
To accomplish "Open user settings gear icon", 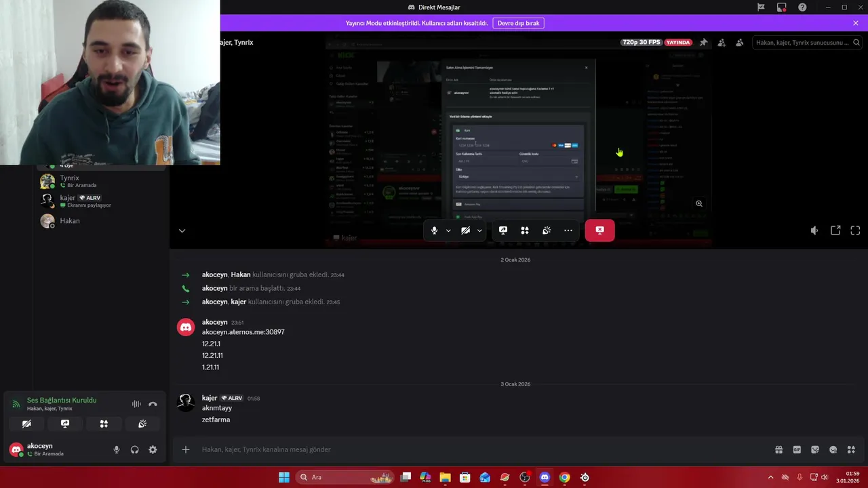I will 153,449.
